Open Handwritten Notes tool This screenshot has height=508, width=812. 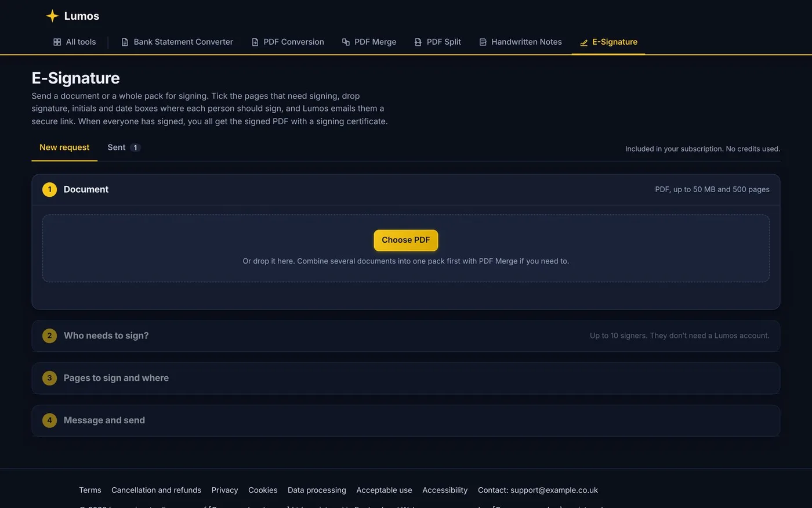[520, 42]
